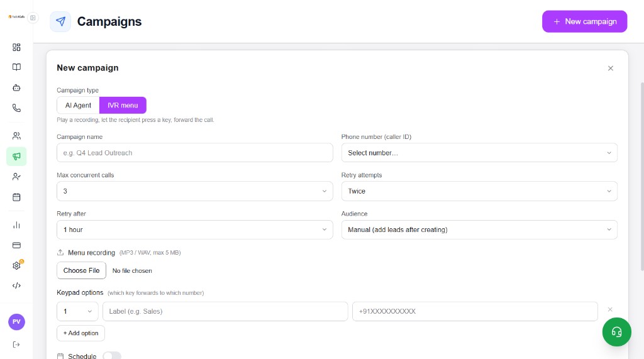This screenshot has width=644, height=359.
Task: Click the logout icon at sidebar bottom
Action: coord(16,344)
